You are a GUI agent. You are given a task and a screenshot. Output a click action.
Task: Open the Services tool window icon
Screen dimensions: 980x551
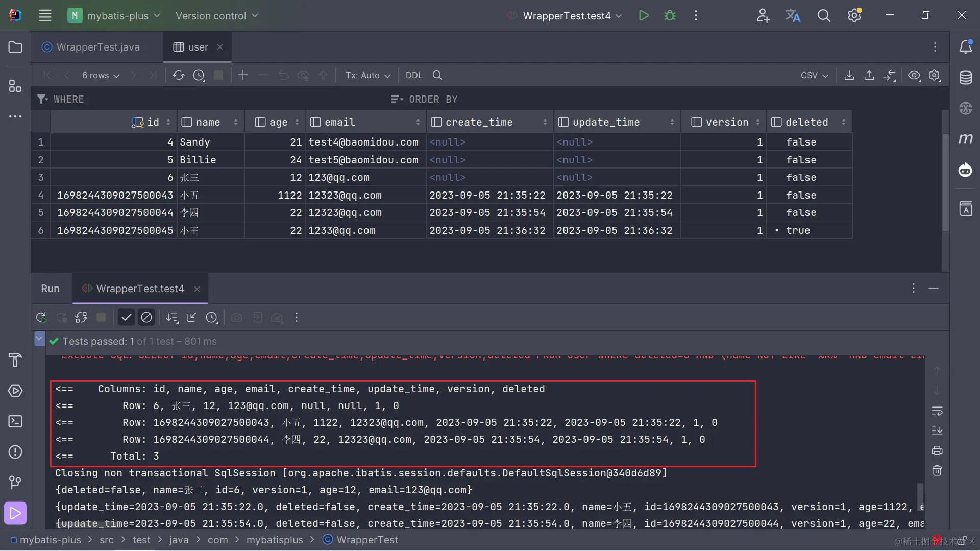point(15,391)
